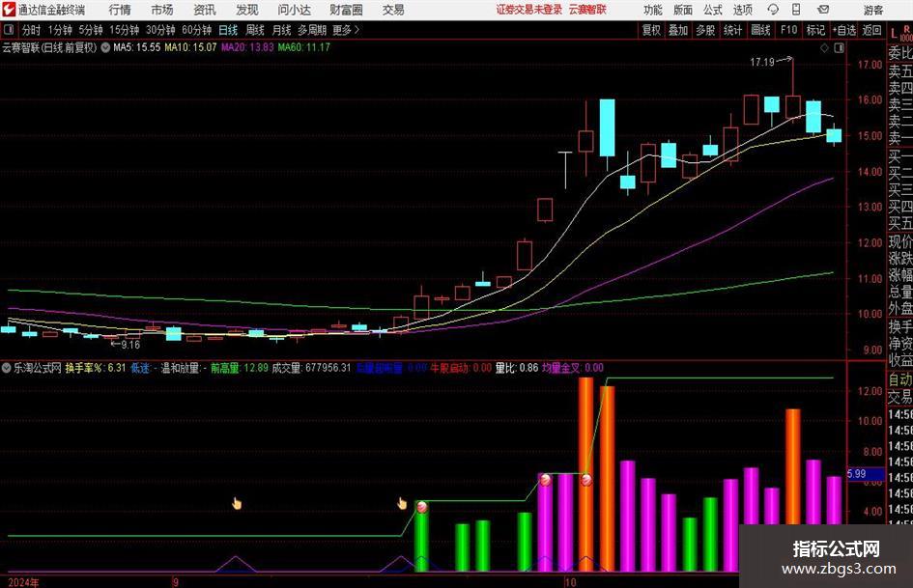Click red 云赛智联 stock name in title bar
913x588 pixels.
tap(587, 10)
